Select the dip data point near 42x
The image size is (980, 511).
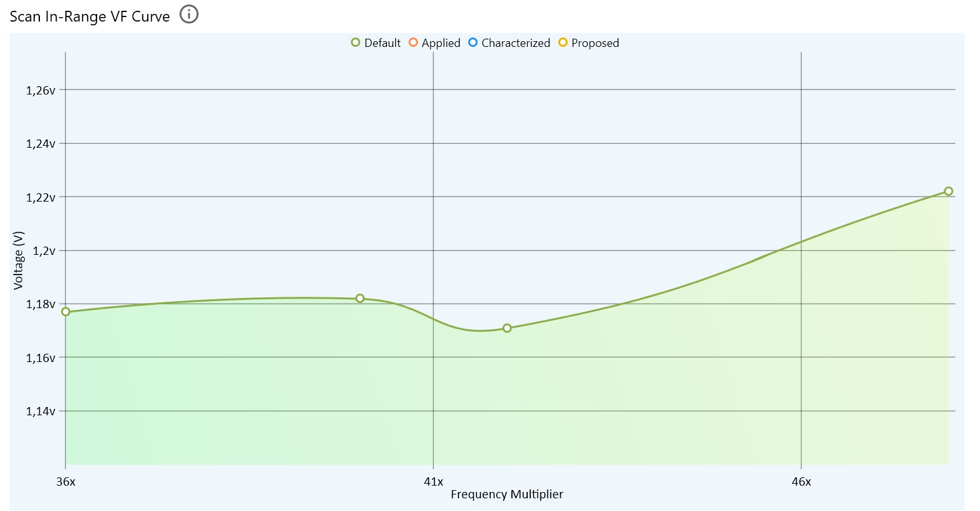coord(507,328)
